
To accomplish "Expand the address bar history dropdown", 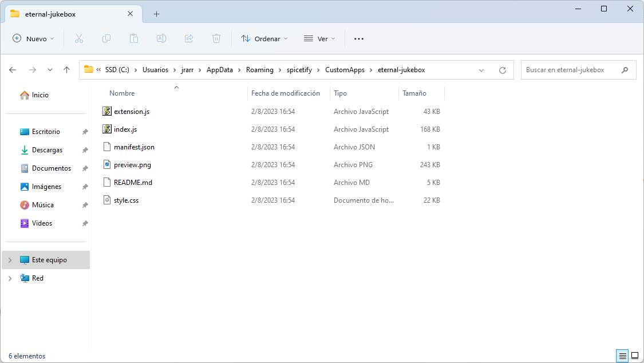I will click(x=481, y=69).
